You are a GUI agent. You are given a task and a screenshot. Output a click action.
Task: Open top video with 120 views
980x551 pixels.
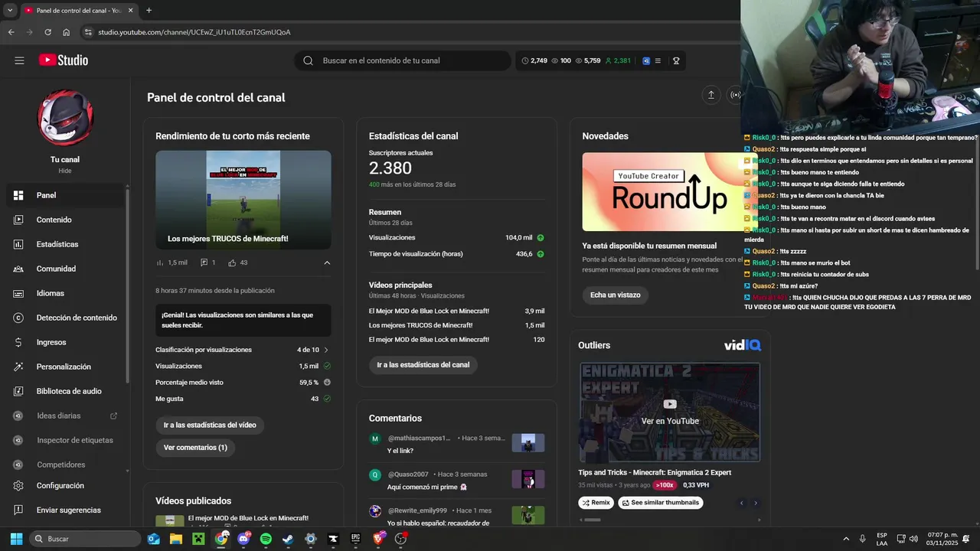coord(457,340)
